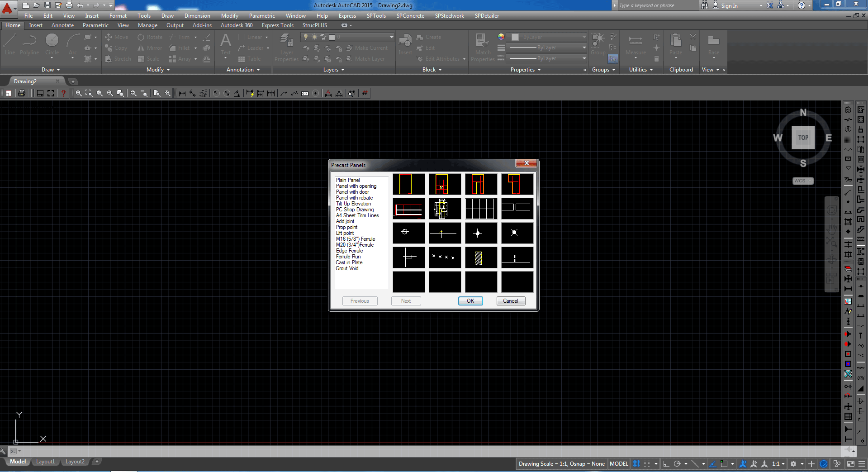Image resolution: width=868 pixels, height=472 pixels.
Task: Toggle polar tracking in the status bar
Action: click(677, 464)
